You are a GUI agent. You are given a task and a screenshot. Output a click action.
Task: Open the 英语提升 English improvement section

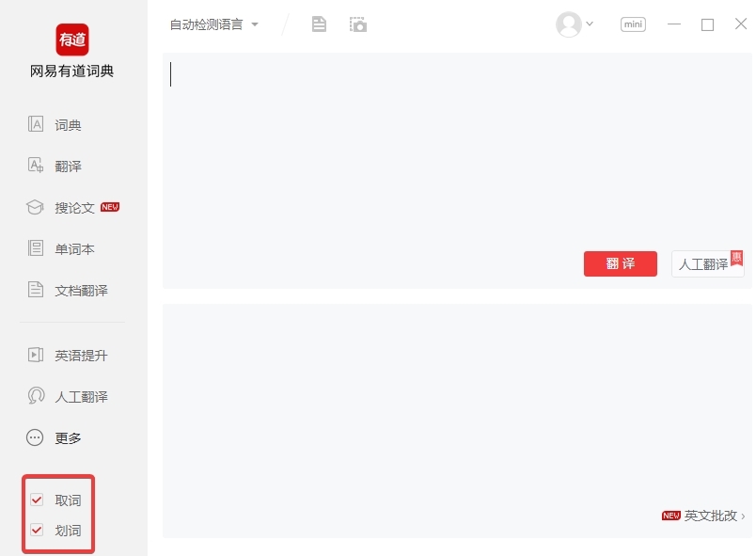click(75, 355)
